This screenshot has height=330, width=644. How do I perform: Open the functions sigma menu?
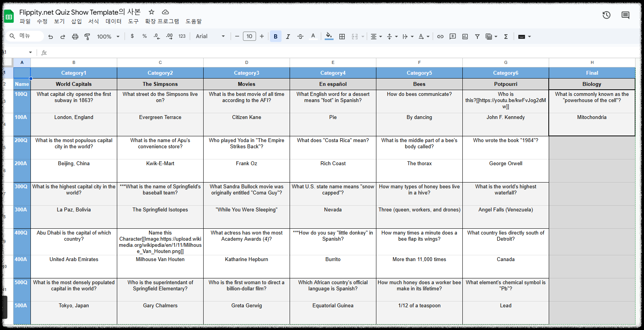(x=506, y=36)
